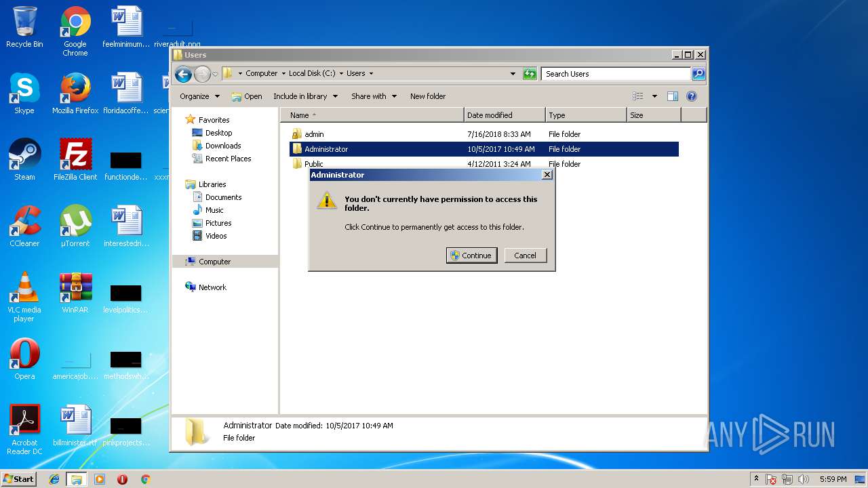
Task: Toggle the preview pane icon
Action: click(673, 96)
